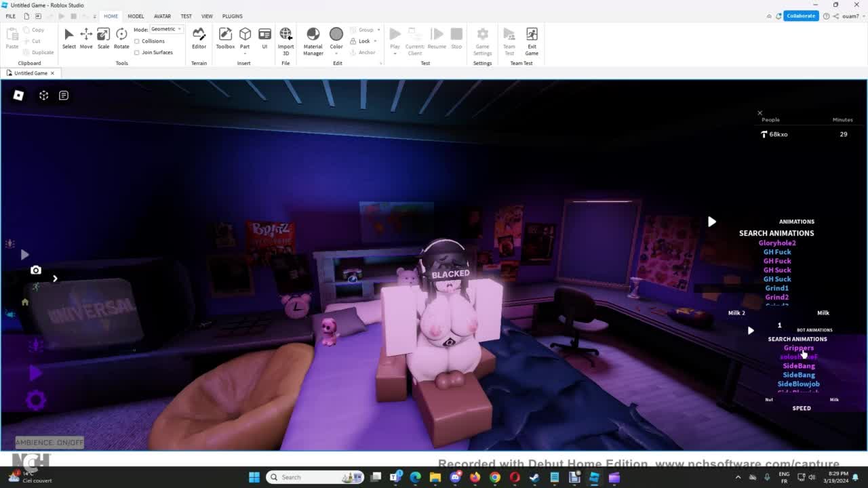Click the Exit Game icon

(532, 39)
